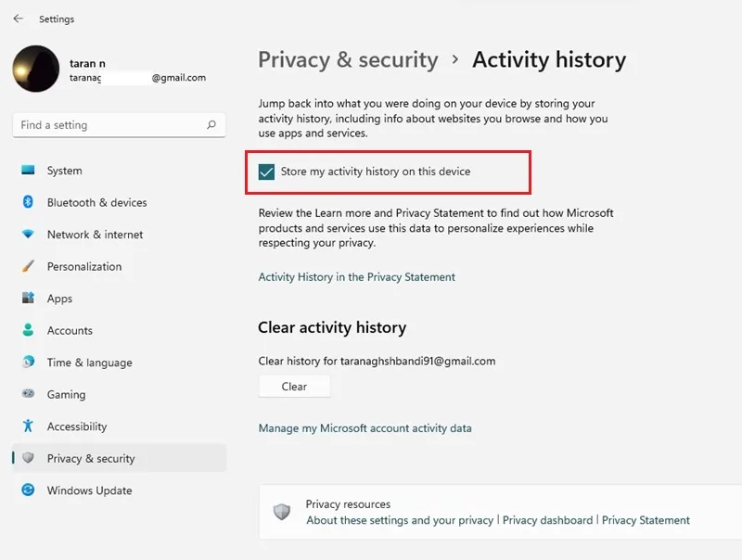Click the Network wifi icon
Image resolution: width=742 pixels, height=560 pixels.
pyautogui.click(x=28, y=234)
